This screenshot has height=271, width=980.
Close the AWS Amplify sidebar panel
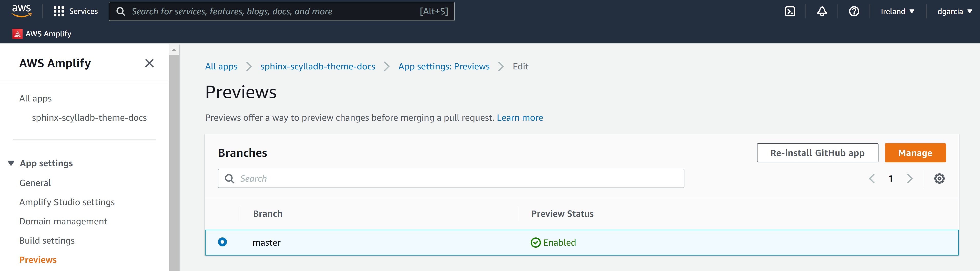tap(149, 63)
